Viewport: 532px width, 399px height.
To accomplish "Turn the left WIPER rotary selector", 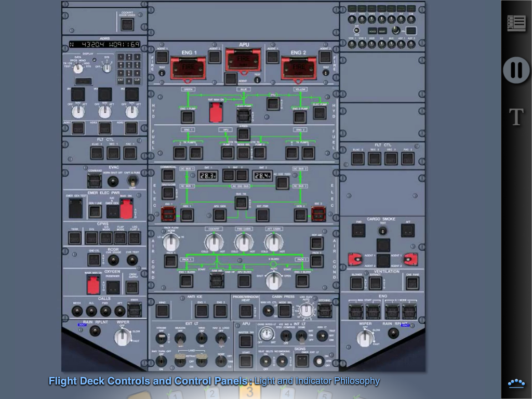I will point(122,337).
